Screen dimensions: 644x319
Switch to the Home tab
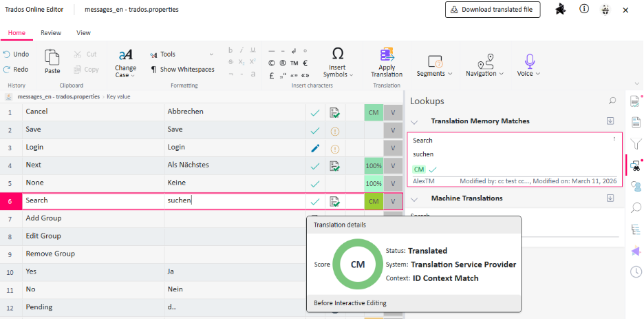point(17,33)
